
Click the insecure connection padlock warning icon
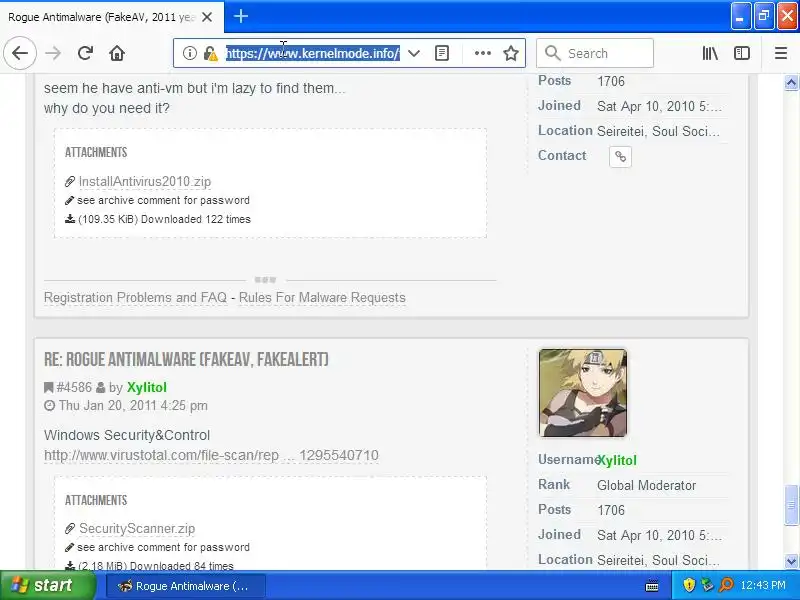[210, 53]
